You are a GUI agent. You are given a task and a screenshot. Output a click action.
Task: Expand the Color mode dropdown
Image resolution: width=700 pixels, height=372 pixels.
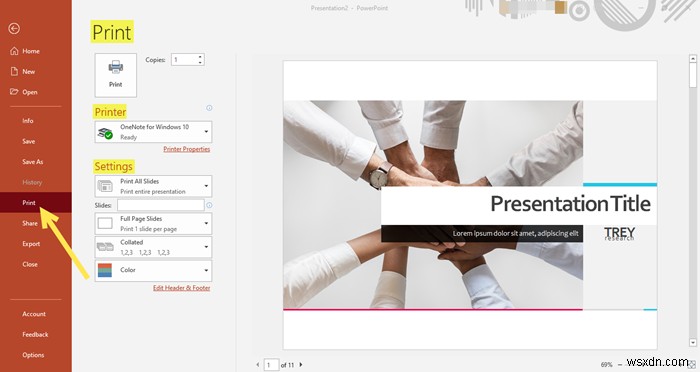153,270
